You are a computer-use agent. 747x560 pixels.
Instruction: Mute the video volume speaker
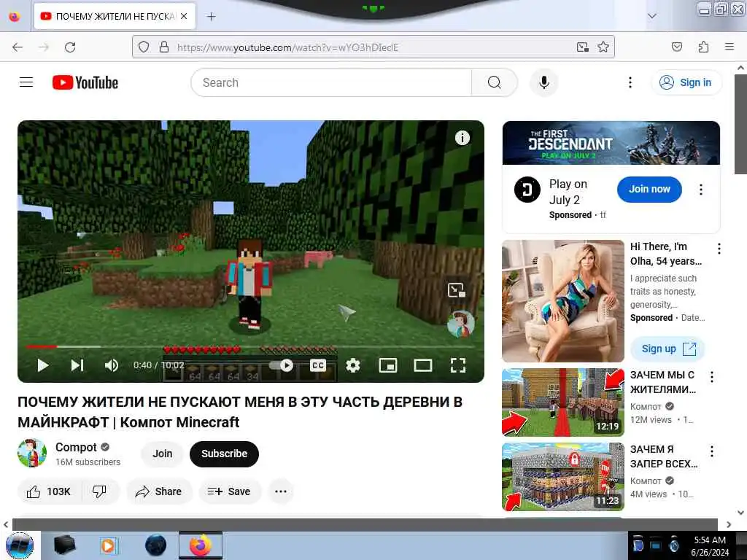tap(111, 365)
